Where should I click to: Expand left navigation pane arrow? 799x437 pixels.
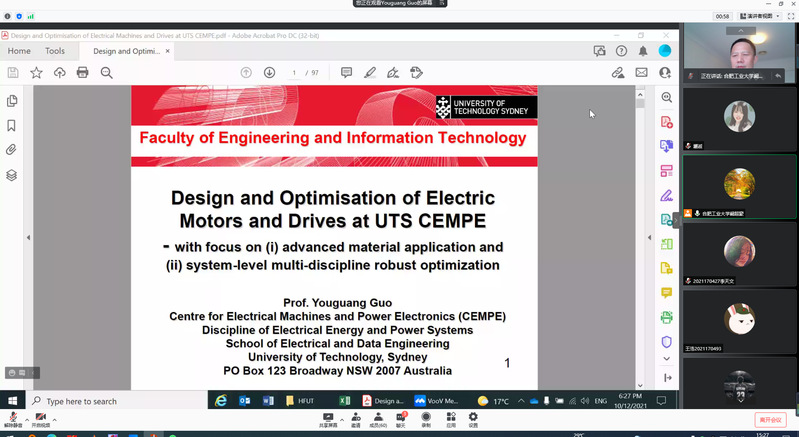pyautogui.click(x=29, y=237)
